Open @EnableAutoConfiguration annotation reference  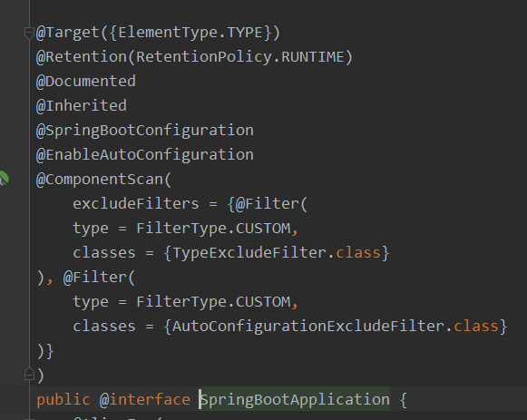(x=145, y=155)
